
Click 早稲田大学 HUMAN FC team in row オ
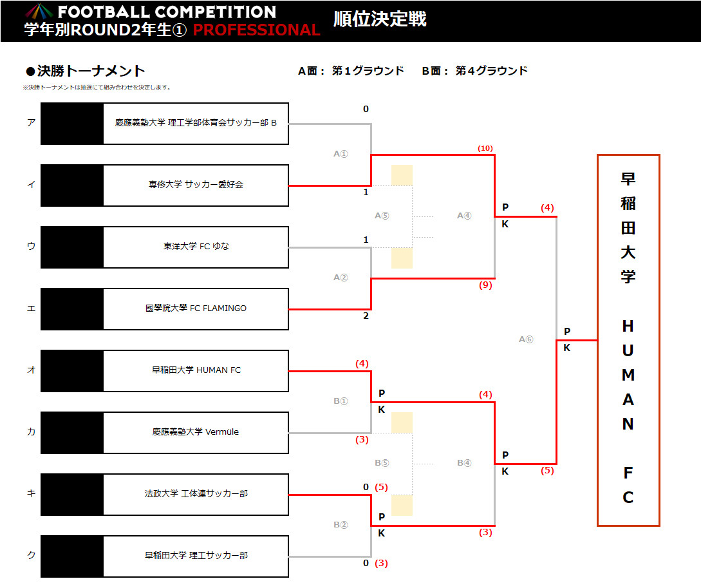point(196,371)
